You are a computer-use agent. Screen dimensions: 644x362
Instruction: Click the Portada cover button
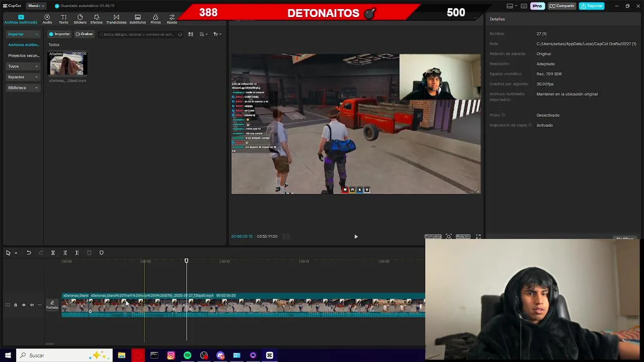click(x=52, y=305)
